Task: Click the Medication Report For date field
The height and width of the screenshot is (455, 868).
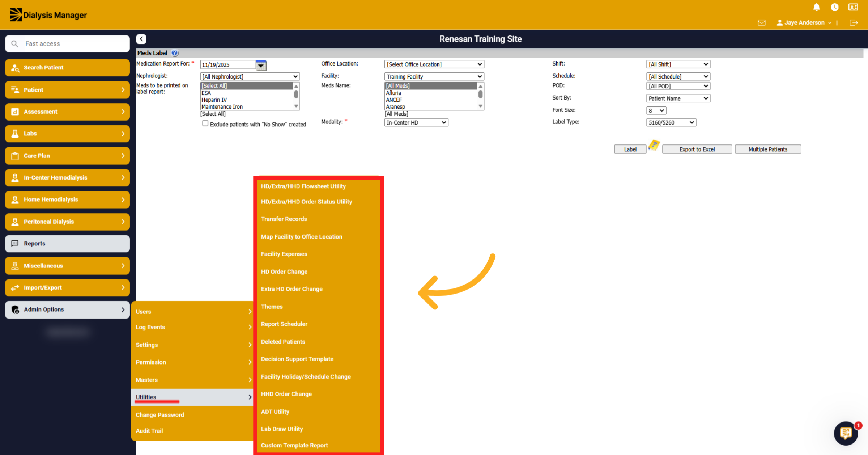Action: click(228, 65)
